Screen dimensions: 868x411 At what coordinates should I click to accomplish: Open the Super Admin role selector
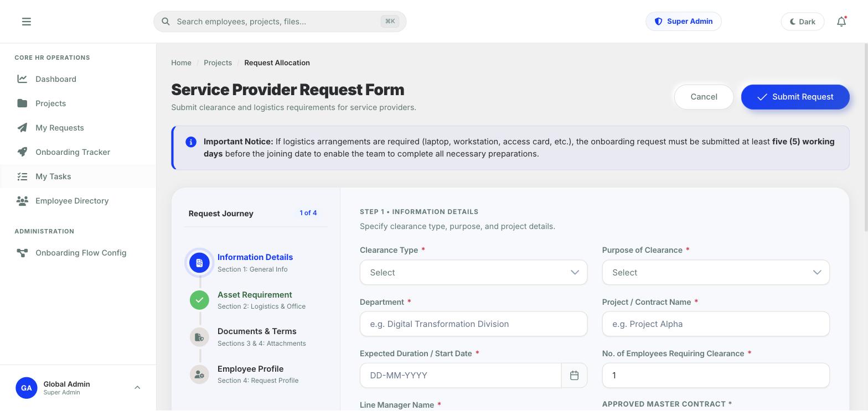(683, 22)
